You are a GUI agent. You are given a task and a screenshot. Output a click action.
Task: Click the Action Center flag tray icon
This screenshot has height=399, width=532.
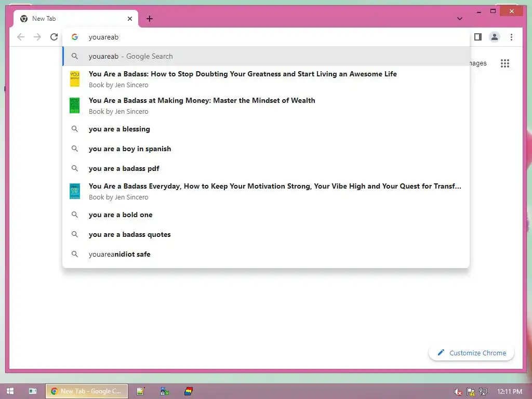tap(471, 392)
